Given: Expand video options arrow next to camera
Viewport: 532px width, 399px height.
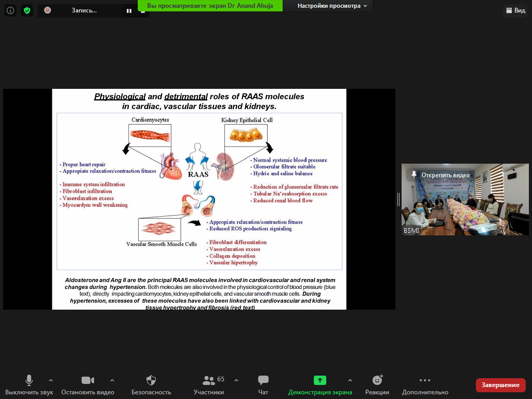Looking at the screenshot, I should (x=112, y=380).
